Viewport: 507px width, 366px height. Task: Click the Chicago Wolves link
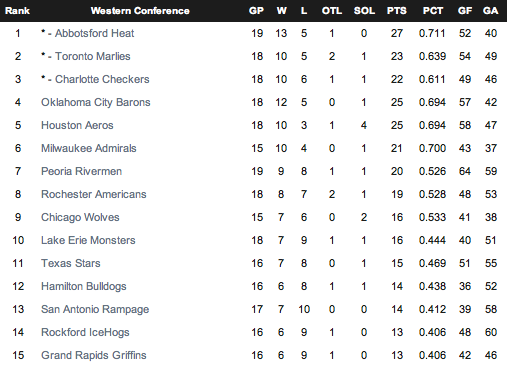(80, 217)
